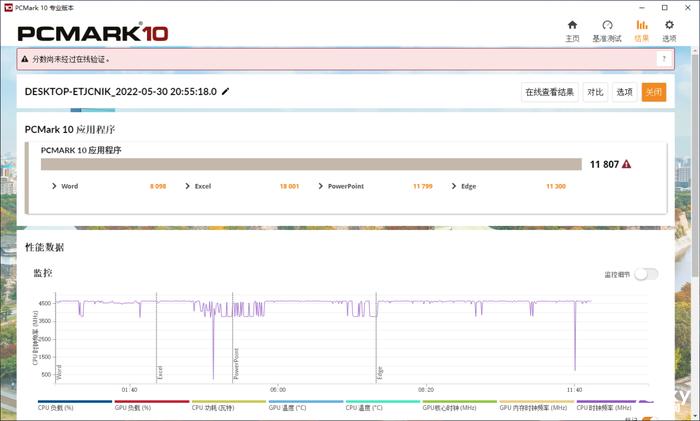Click the red warning triangle next to score 11 807
The height and width of the screenshot is (421, 700).
pos(626,164)
